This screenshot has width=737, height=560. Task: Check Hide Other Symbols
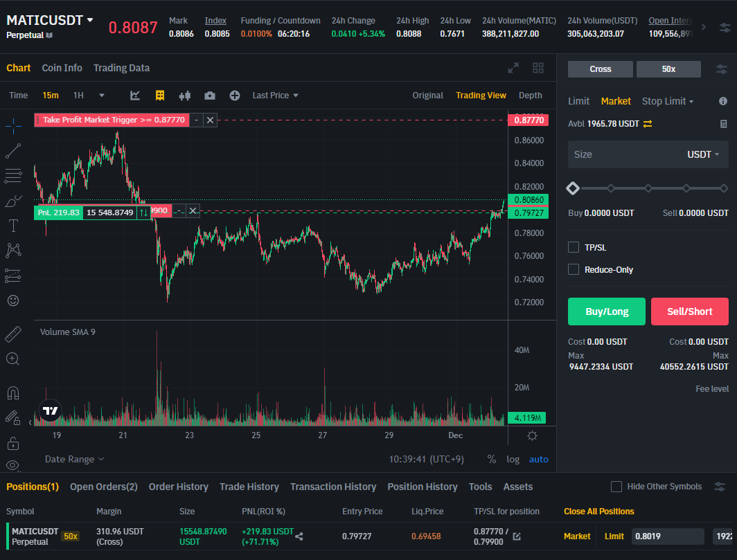coord(616,487)
